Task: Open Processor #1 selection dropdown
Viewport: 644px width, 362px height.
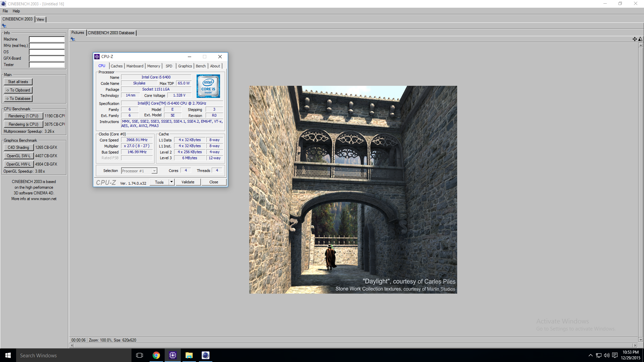Action: (139, 171)
